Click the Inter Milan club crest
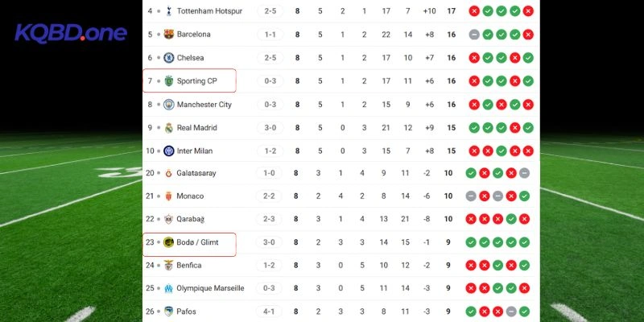 click(x=169, y=151)
